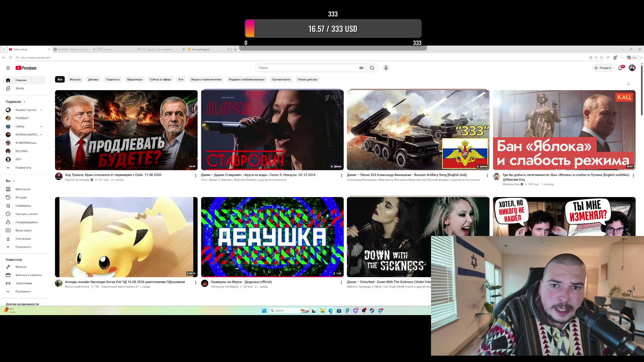Open OBS Studio from the taskbar
Screen dimensions: 644x362
click(x=364, y=311)
